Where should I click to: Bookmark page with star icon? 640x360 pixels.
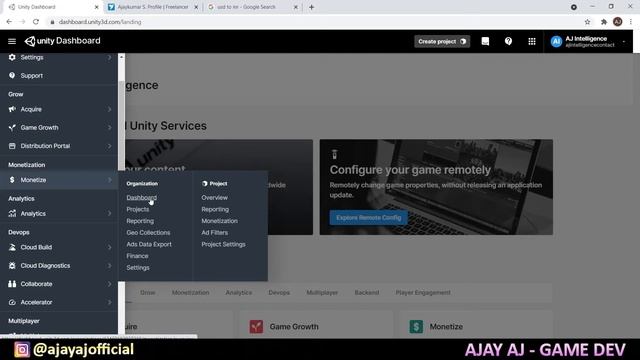[587, 22]
